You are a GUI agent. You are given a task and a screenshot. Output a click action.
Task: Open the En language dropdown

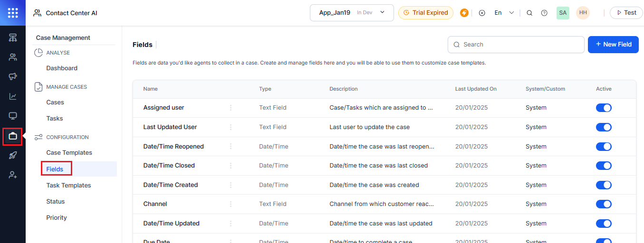[504, 13]
